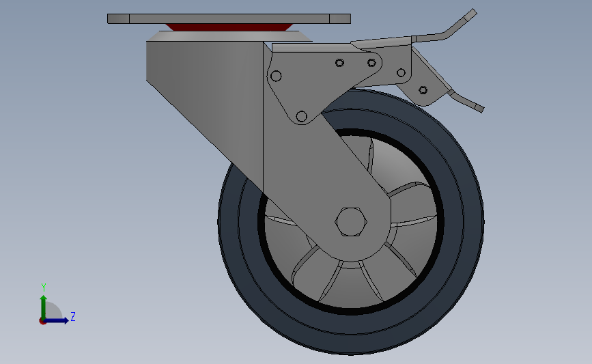
Task: Select the bottom rivet hole on brake bracket
Action: (301, 116)
